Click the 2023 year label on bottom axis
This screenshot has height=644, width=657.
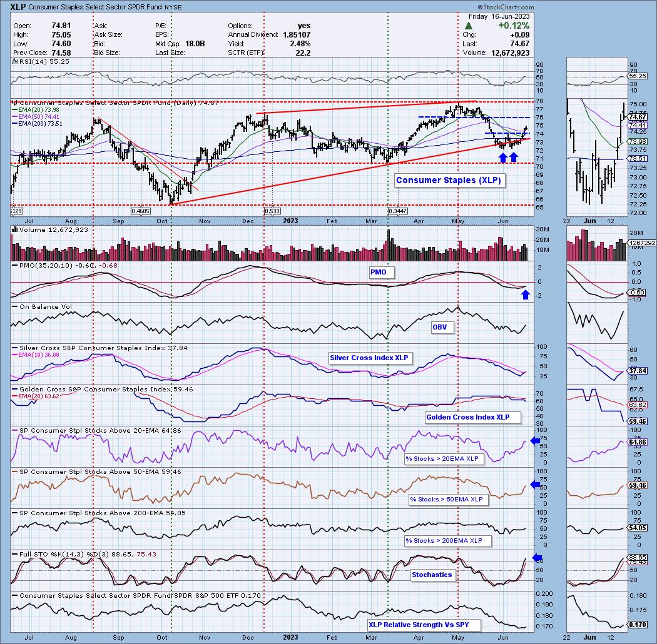point(290,637)
